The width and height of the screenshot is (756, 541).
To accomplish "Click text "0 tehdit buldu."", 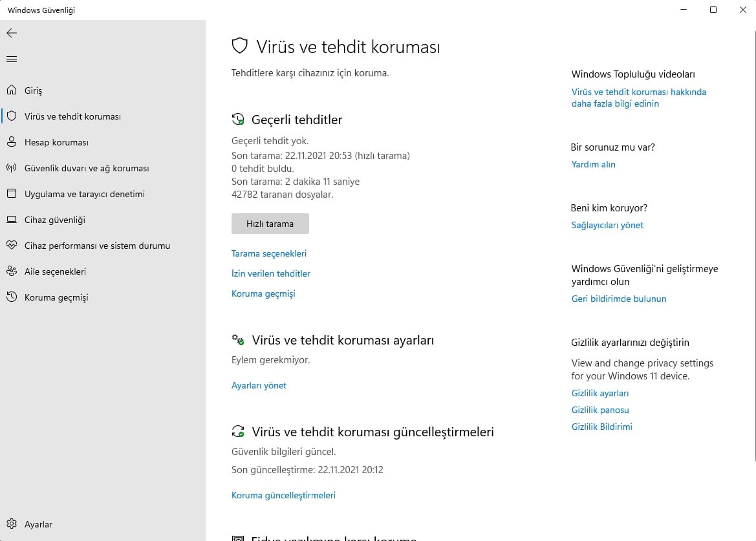I will (x=263, y=169).
